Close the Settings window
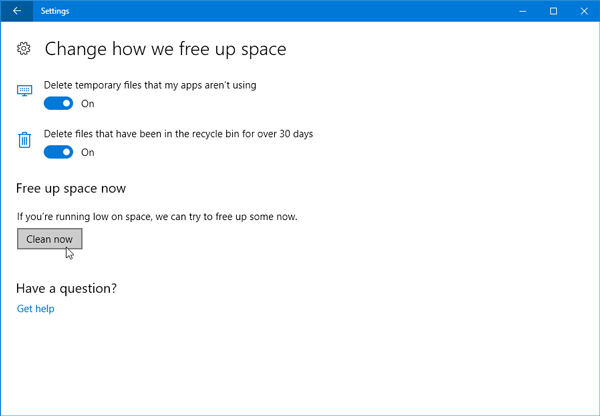600x416 pixels. pyautogui.click(x=580, y=11)
